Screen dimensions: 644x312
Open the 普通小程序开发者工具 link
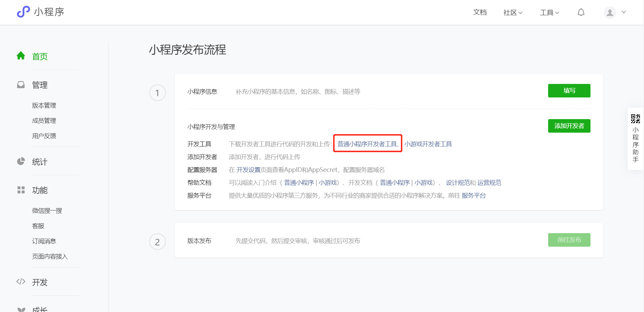tap(367, 144)
